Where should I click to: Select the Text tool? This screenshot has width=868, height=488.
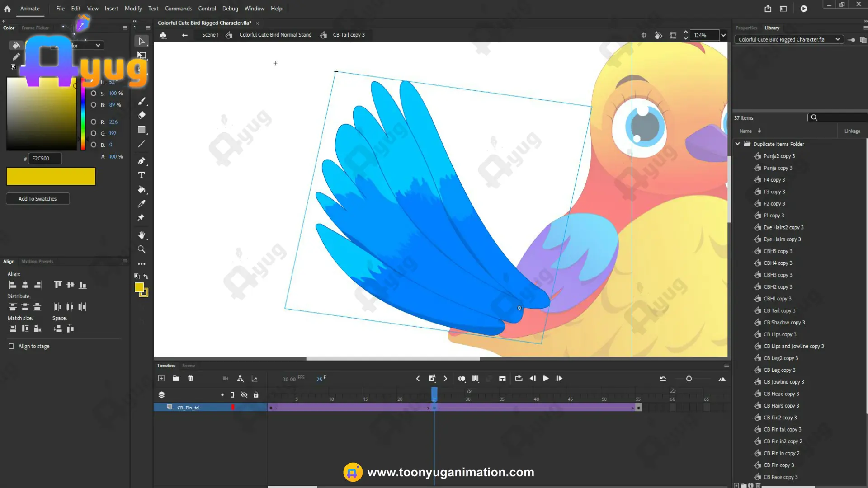tap(142, 175)
